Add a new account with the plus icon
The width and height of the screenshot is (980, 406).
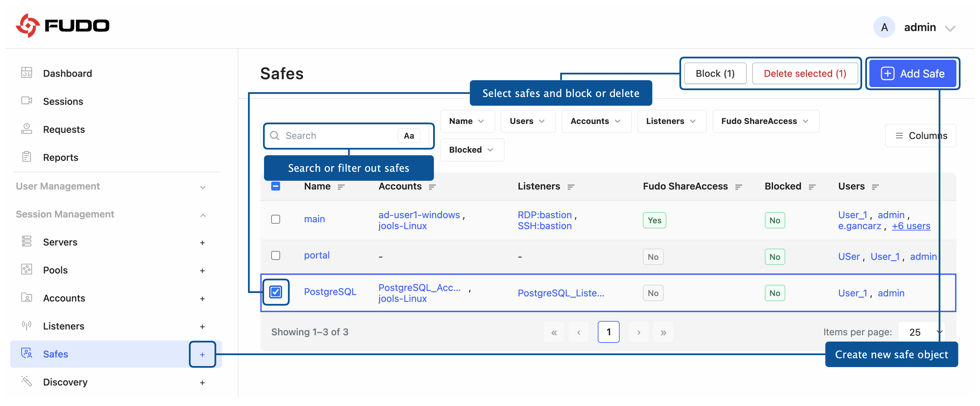point(203,299)
